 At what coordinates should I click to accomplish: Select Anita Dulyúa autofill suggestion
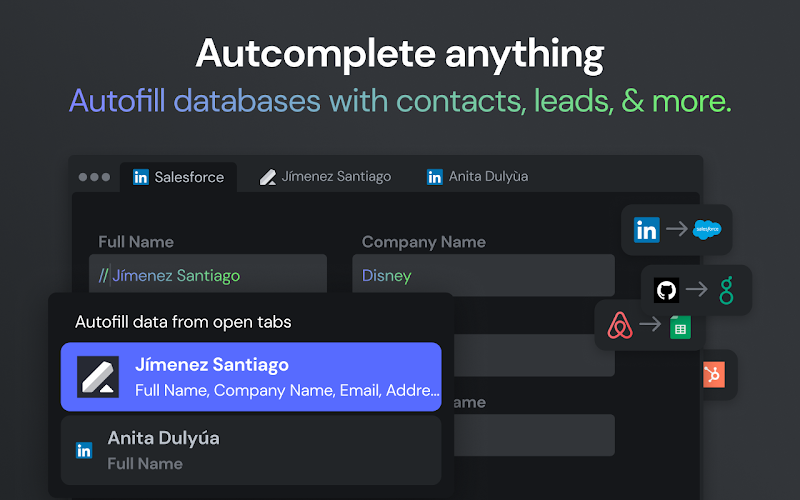tap(251, 450)
